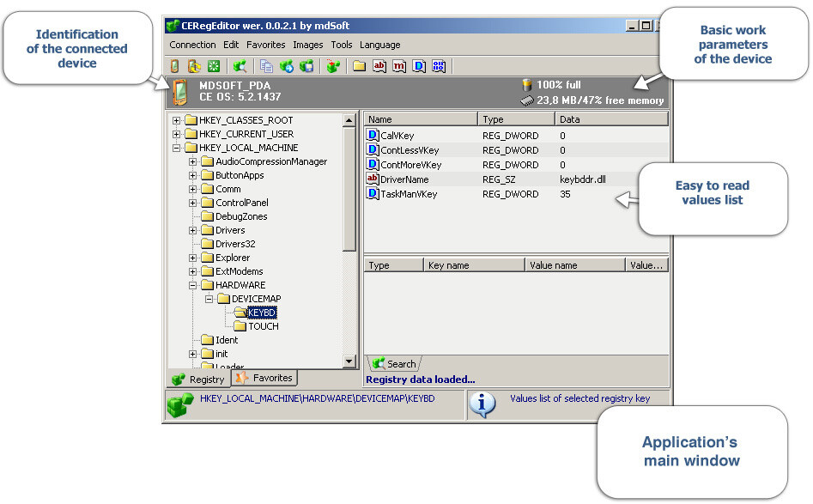
Task: Click the multi-string value (m) icon
Action: click(399, 66)
